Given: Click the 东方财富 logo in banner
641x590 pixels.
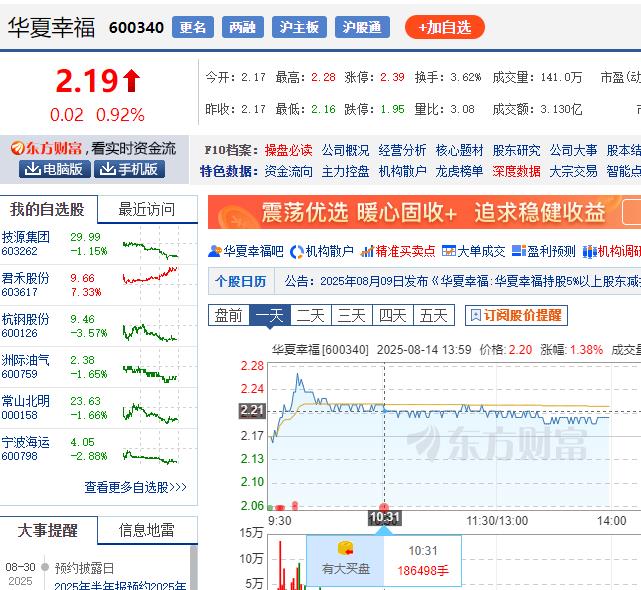Looking at the screenshot, I should click(x=47, y=148).
